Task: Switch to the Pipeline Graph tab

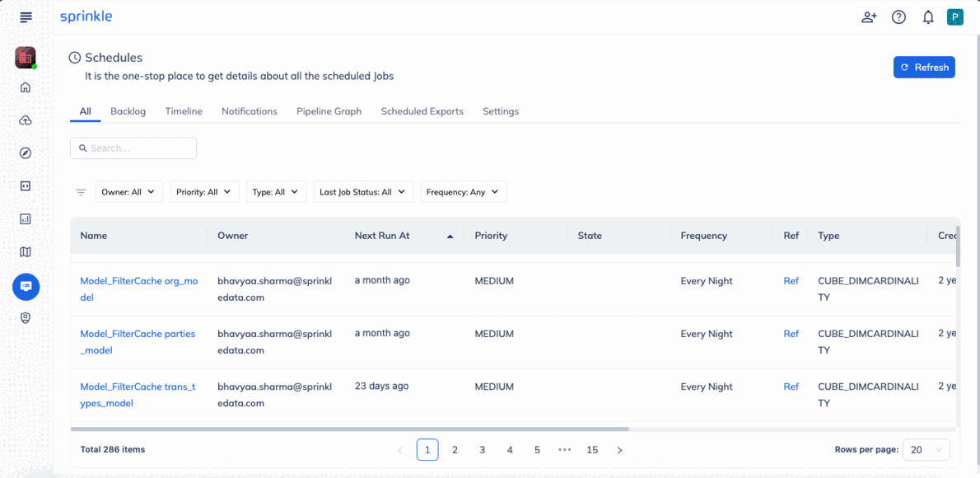Action: tap(329, 111)
